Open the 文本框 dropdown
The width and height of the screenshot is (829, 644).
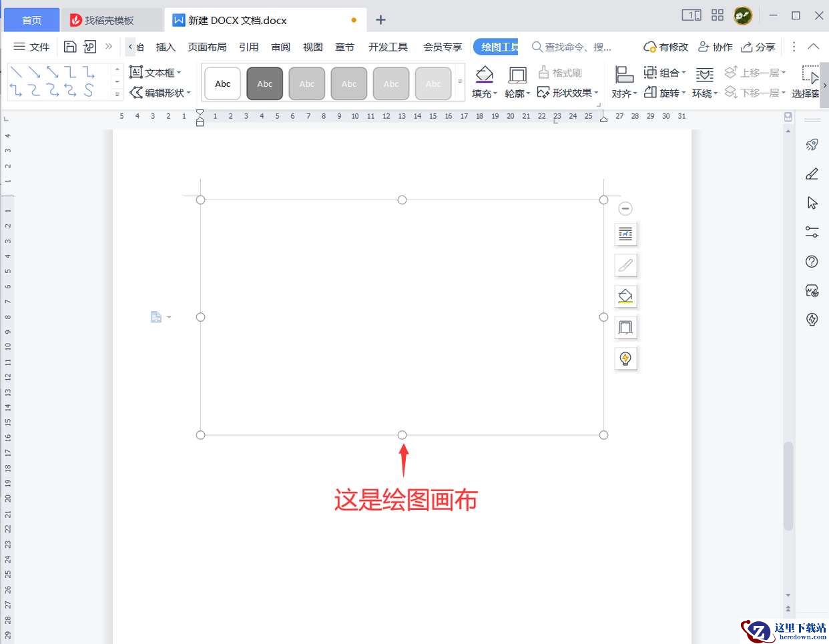156,72
